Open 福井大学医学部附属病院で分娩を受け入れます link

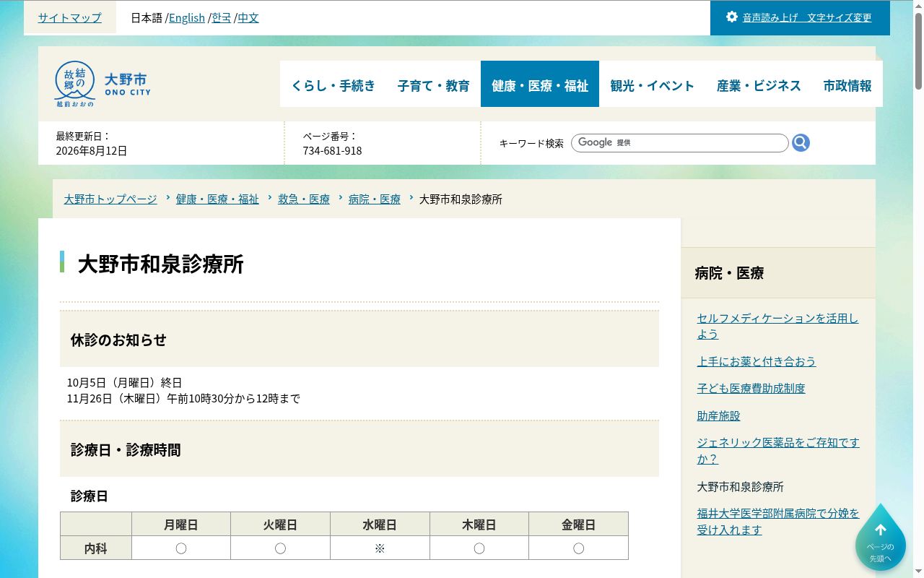click(778, 522)
